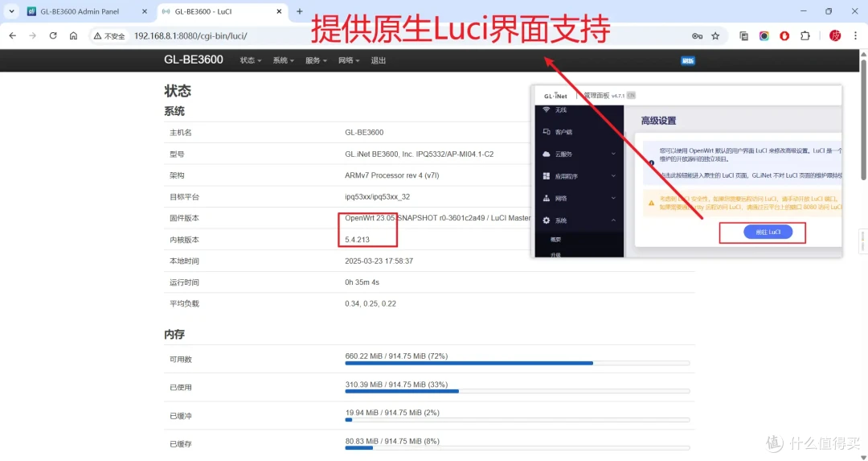The width and height of the screenshot is (868, 461).
Task: Select the cloud (云服务) icon in GL.iNet panel
Action: coord(547,154)
